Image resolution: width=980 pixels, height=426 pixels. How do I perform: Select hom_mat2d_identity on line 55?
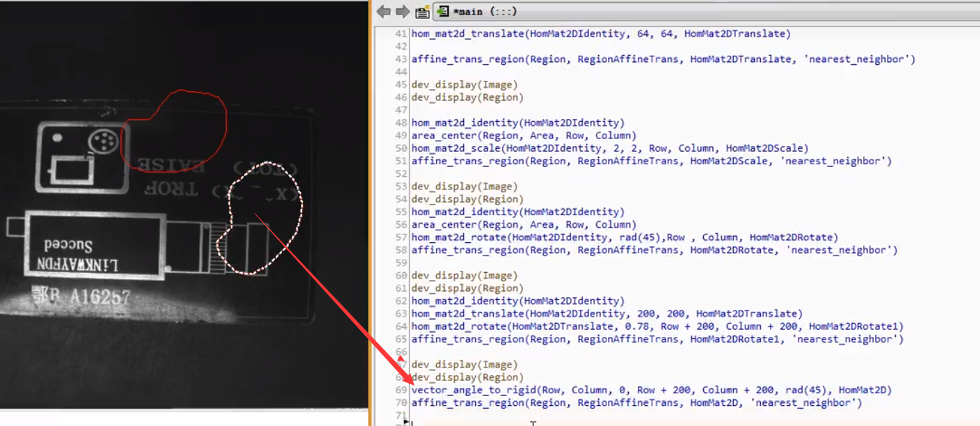point(518,212)
